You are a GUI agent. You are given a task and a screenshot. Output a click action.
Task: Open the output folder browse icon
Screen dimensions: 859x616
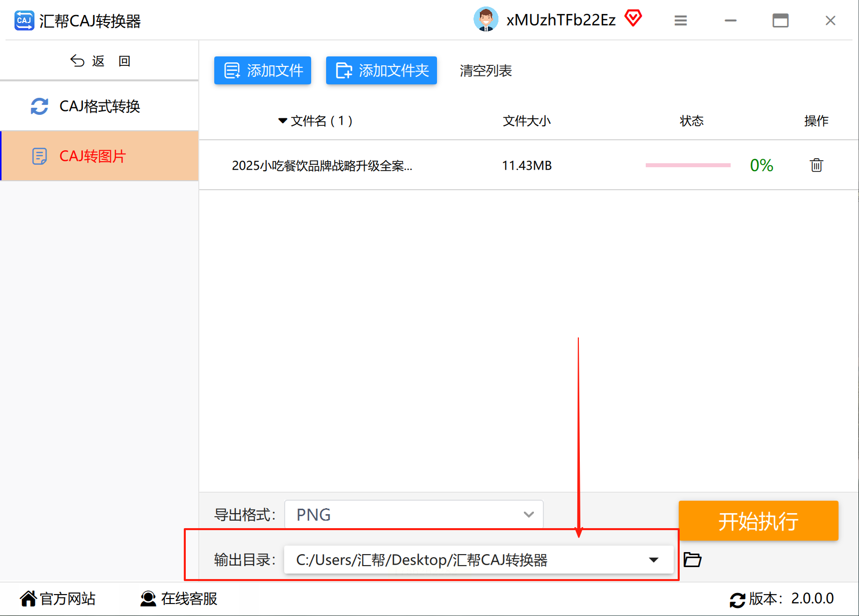point(692,560)
